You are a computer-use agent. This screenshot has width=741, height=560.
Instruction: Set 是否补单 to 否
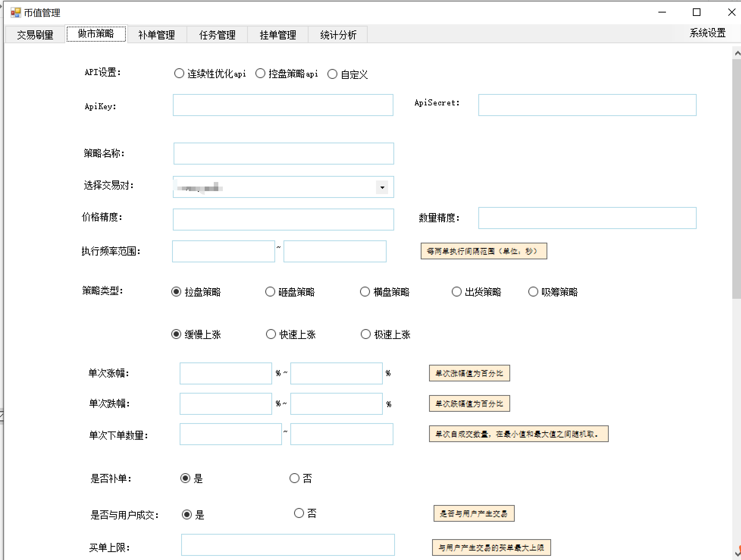pos(295,478)
